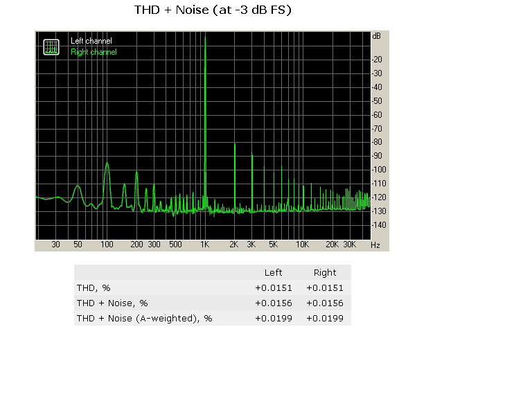Click the "Right" column header

coord(325,273)
